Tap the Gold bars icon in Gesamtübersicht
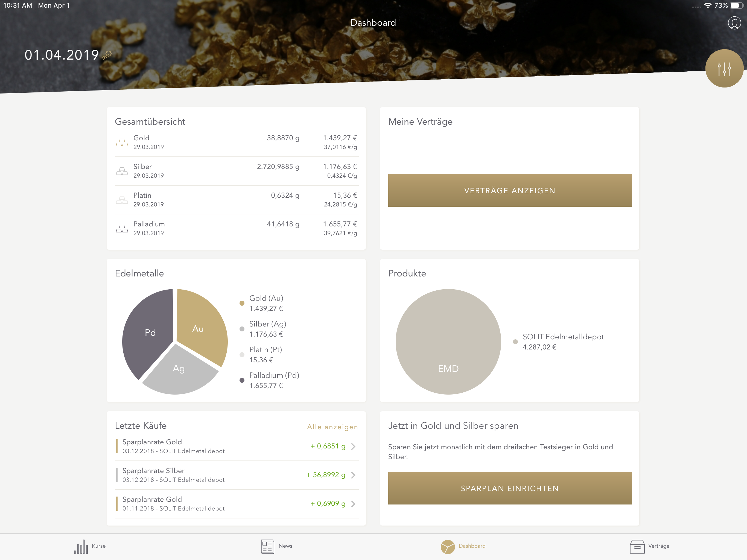This screenshot has width=747, height=560. pyautogui.click(x=122, y=142)
